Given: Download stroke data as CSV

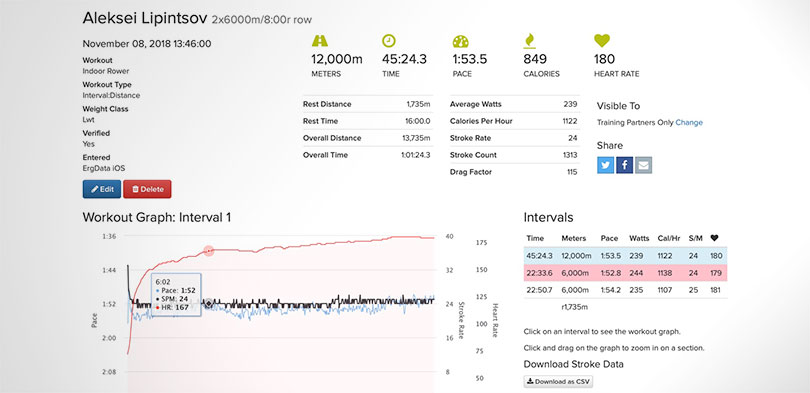Looking at the screenshot, I should 558,382.
